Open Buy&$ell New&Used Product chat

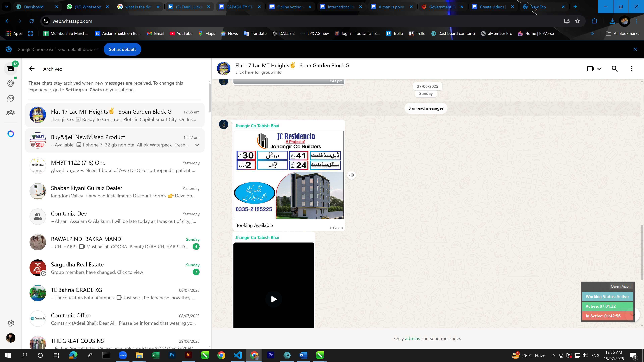(115, 141)
